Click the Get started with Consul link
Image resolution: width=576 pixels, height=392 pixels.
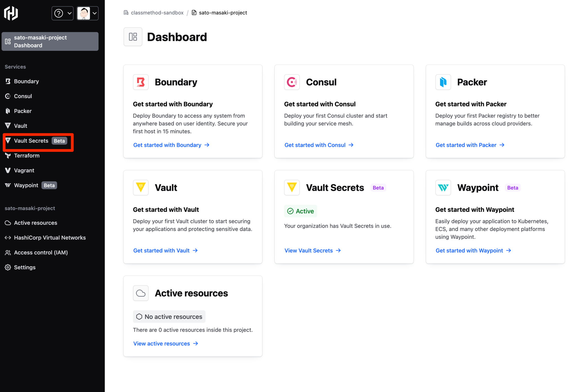click(x=315, y=145)
